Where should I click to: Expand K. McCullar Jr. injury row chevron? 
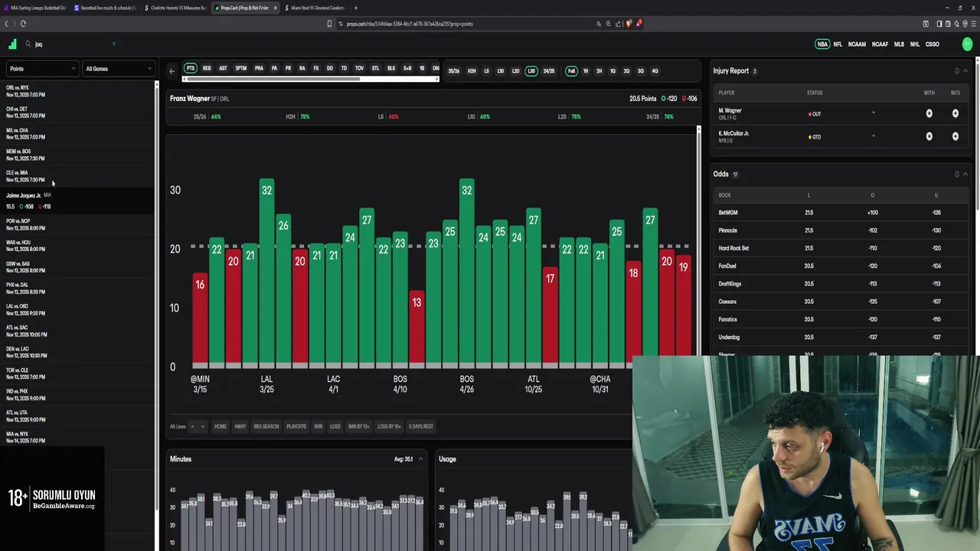pyautogui.click(x=874, y=136)
